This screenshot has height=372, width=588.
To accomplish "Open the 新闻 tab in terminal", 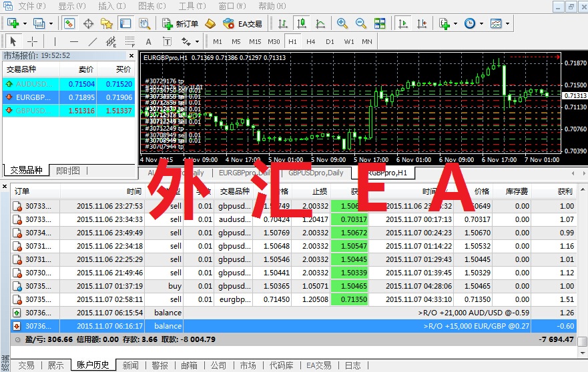I will (130, 365).
